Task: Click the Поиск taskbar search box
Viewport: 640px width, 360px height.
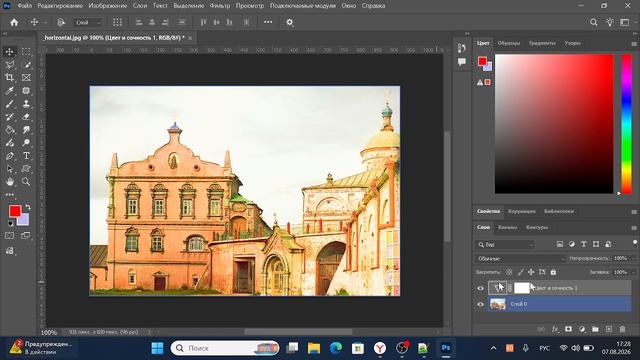Action: pyautogui.click(x=225, y=348)
